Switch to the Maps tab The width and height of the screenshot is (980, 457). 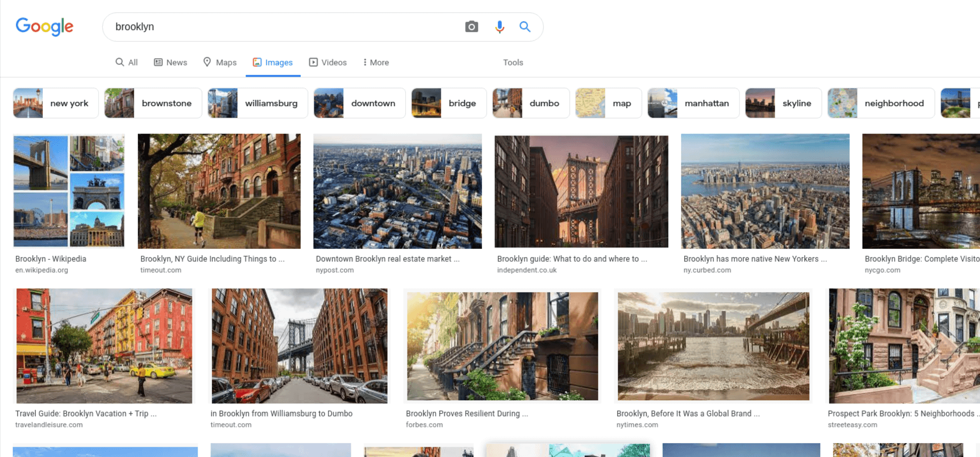[220, 62]
